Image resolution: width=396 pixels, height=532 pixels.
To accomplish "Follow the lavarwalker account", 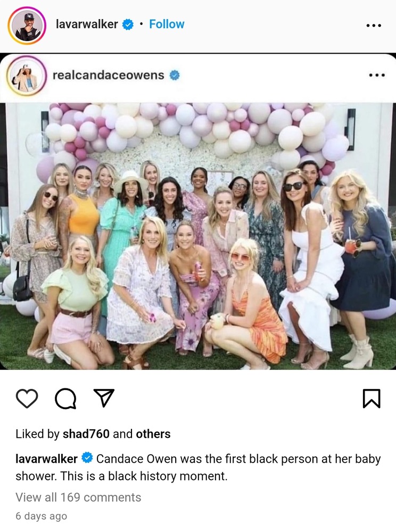I will [167, 24].
